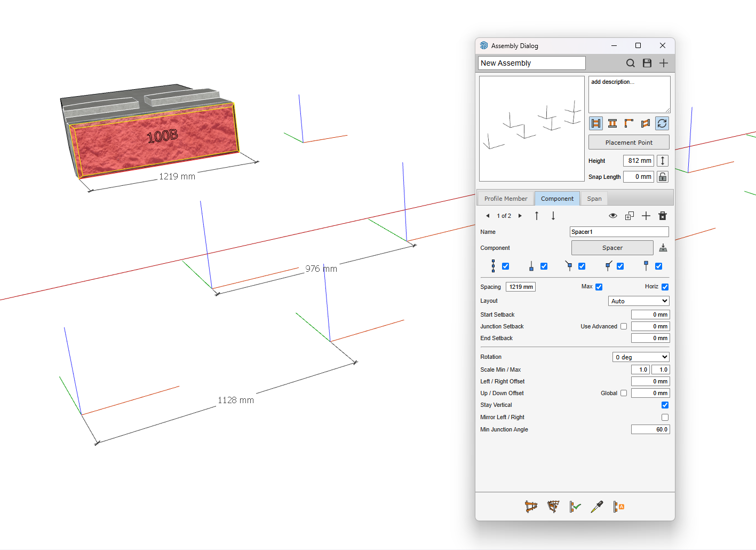Check the Use Advanced junction setback box

click(623, 326)
